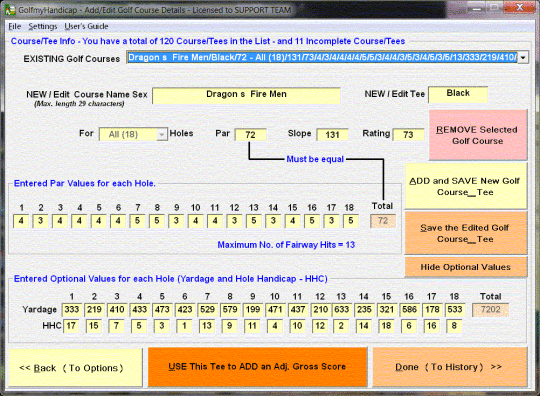Viewport: 540px width, 396px height.
Task: Open the For All (18) Holes dropdown
Action: click(133, 134)
